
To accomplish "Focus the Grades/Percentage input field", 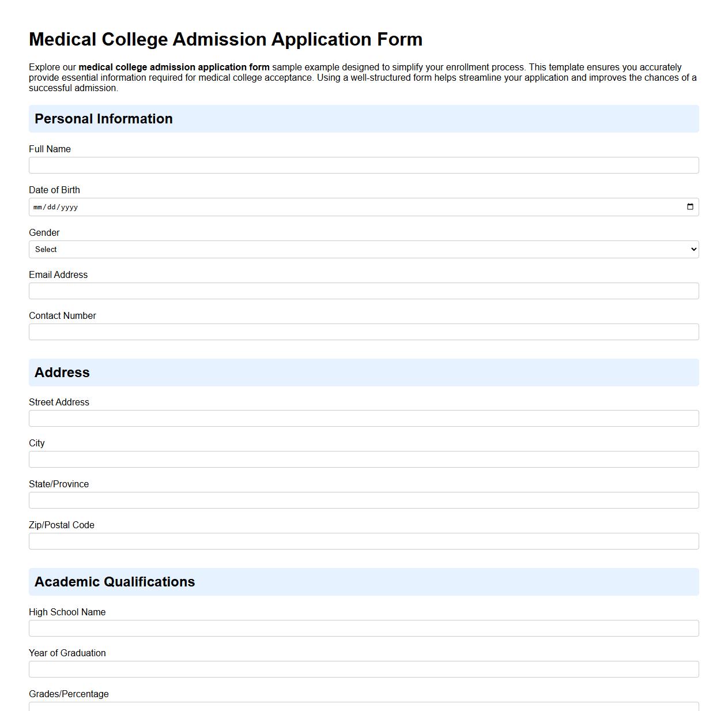I will [363, 708].
